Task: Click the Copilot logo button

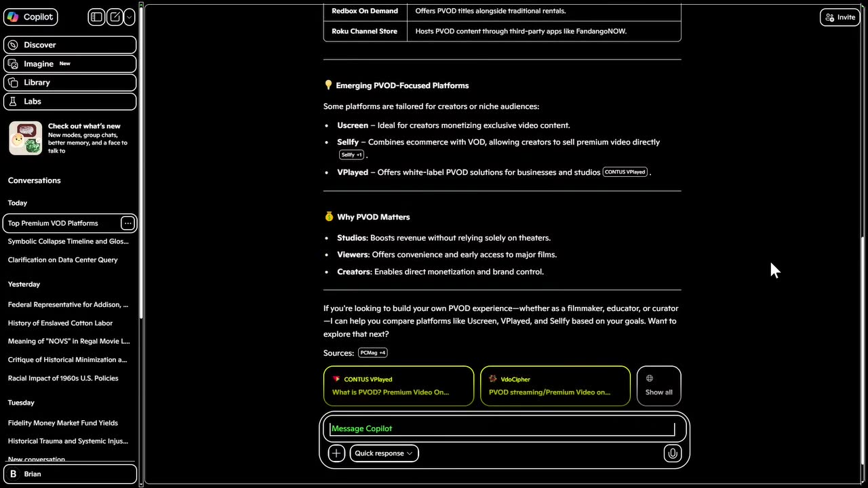Action: 31,17
